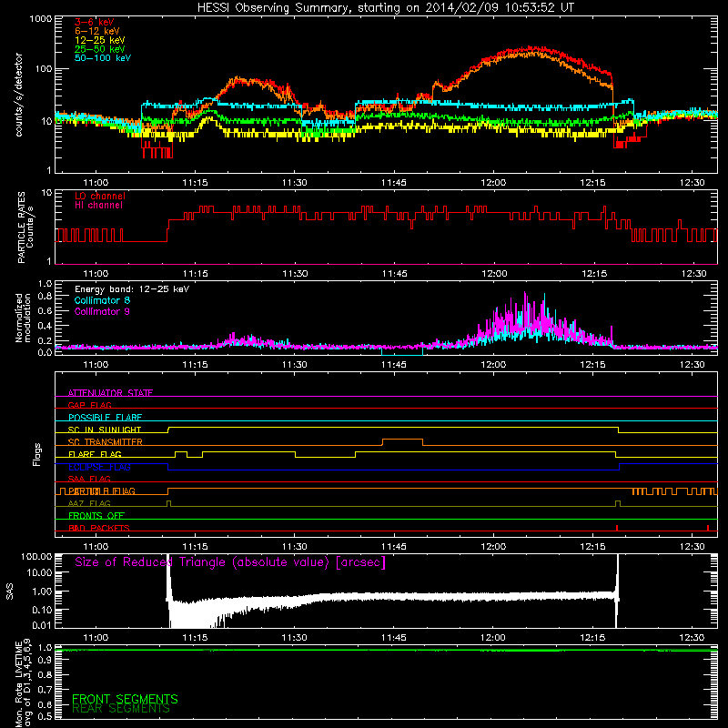Image resolution: width=728 pixels, height=728 pixels.
Task: Click the SAS axis label
Action: [x=10, y=591]
